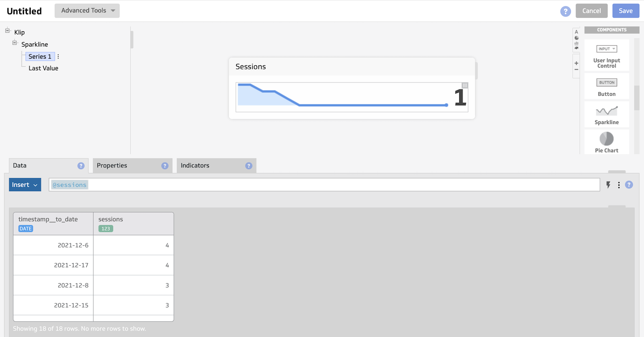
Task: Zoom out with the minus icon
Action: pyautogui.click(x=576, y=69)
